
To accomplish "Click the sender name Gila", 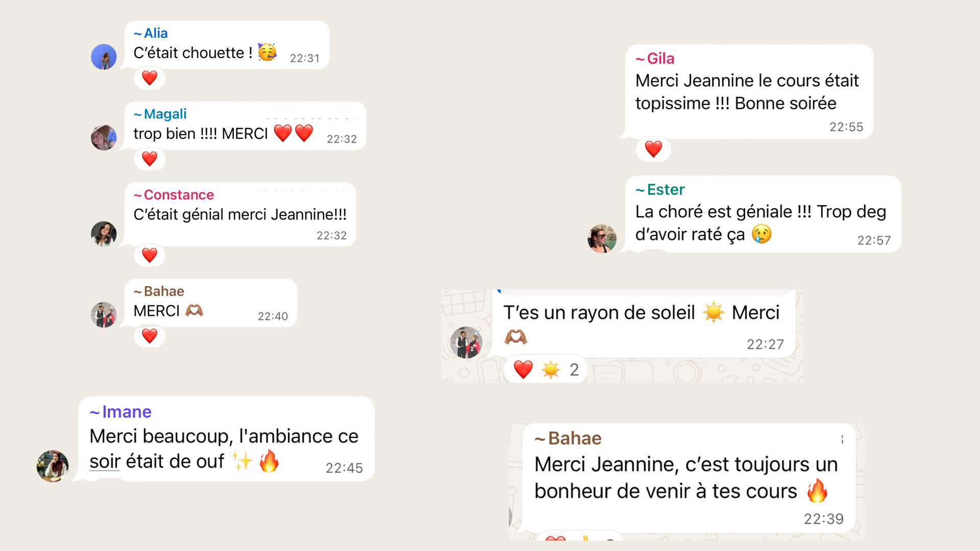I will point(660,59).
